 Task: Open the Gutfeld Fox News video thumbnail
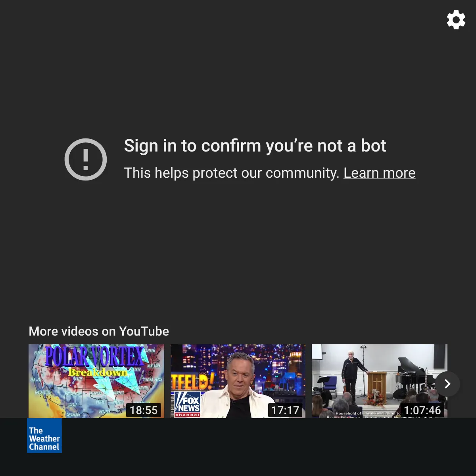pyautogui.click(x=238, y=381)
